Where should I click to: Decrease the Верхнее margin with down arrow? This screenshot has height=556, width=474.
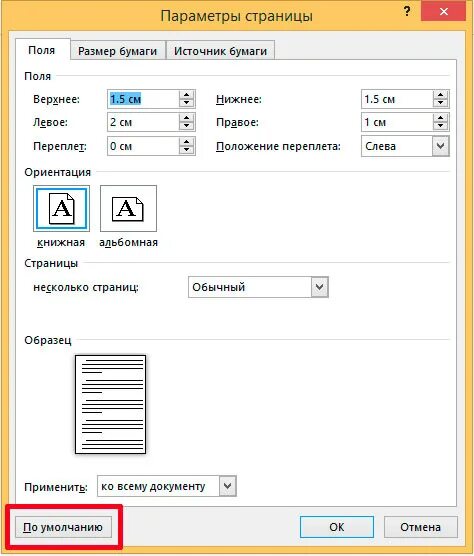[186, 103]
